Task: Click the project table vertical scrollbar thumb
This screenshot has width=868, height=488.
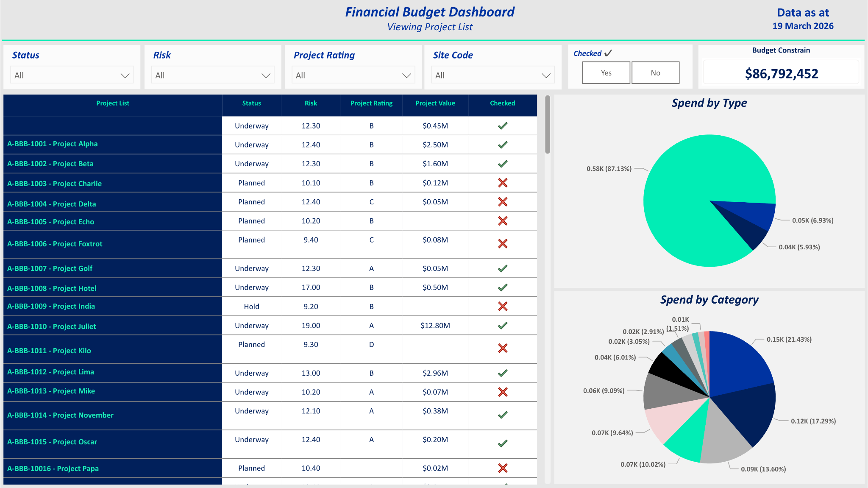Action: pos(548,125)
